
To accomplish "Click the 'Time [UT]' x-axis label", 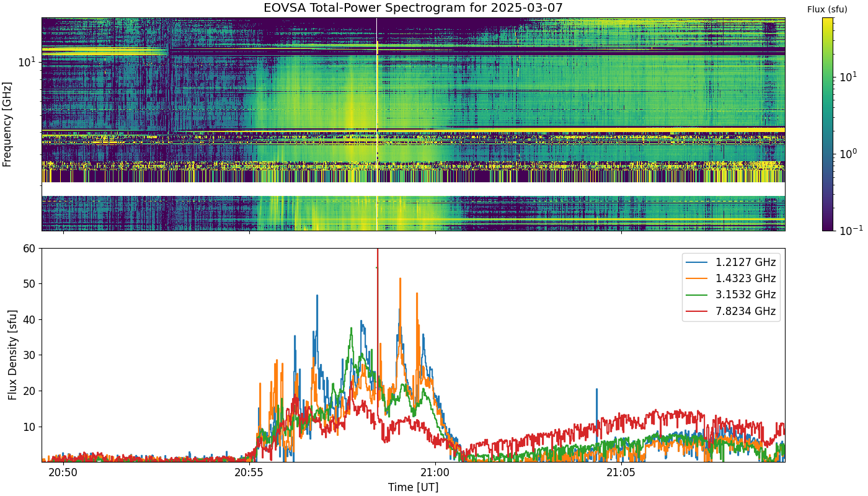I will [x=413, y=487].
